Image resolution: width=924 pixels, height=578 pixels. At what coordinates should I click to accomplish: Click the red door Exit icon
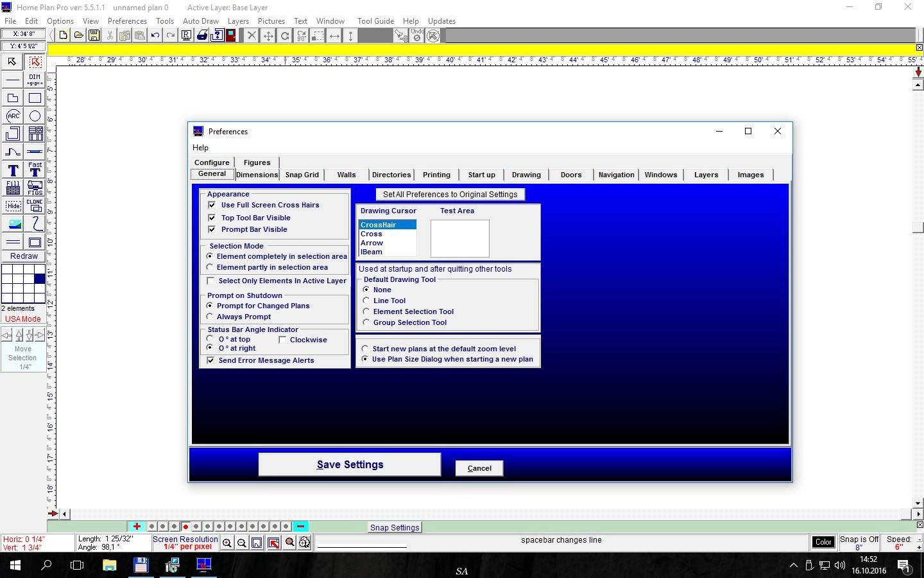[x=231, y=35]
